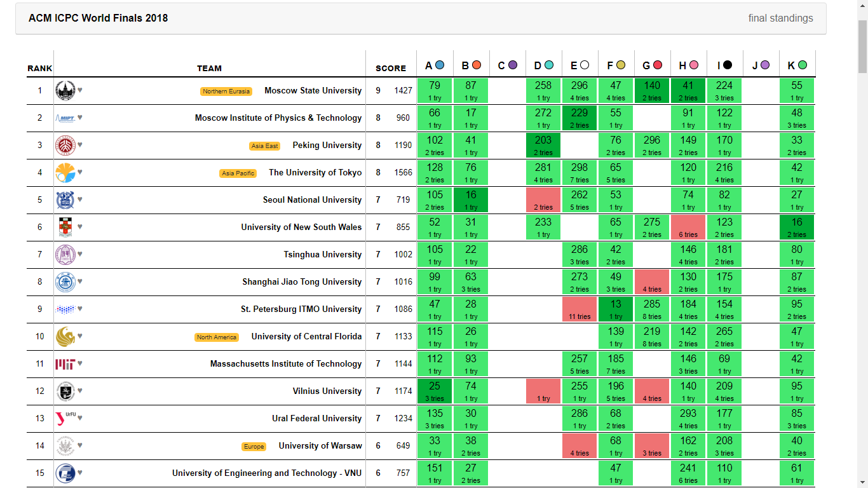Viewport: 868px width, 488px height.
Task: Click the red balloon for problem G
Action: [658, 65]
